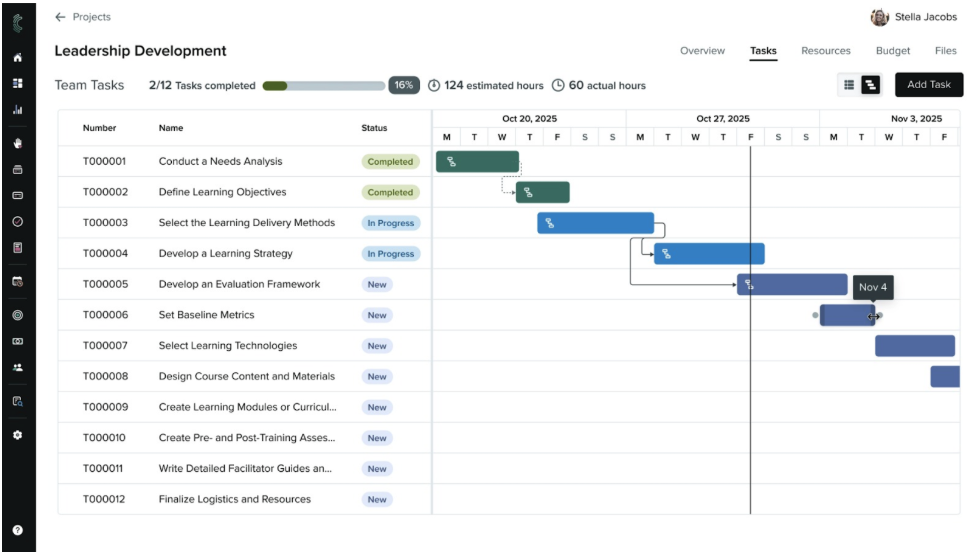This screenshot has width=967, height=553.
Task: Click the target goals icon in sidebar
Action: 17,315
